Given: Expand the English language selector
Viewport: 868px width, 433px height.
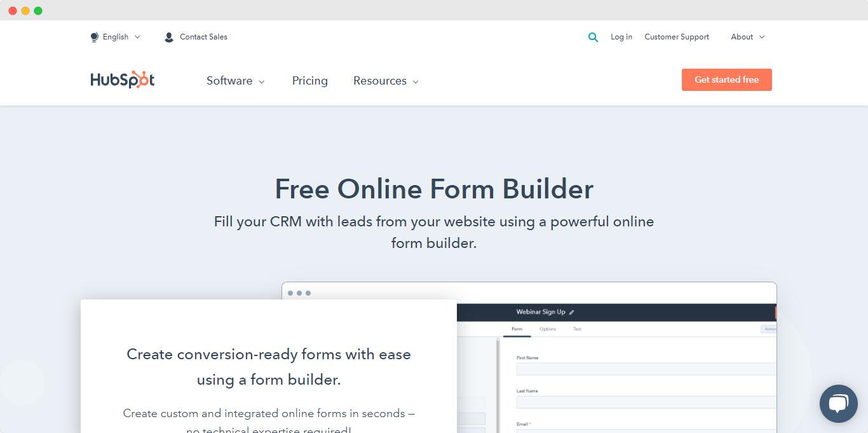Looking at the screenshot, I should click(x=116, y=37).
